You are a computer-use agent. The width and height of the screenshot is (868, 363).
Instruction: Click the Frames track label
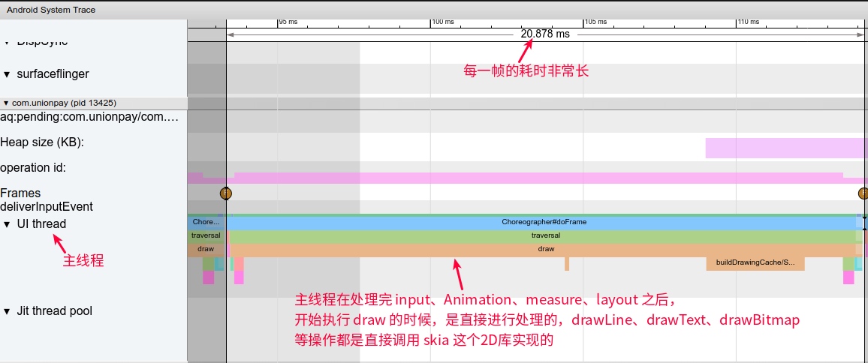(x=21, y=193)
